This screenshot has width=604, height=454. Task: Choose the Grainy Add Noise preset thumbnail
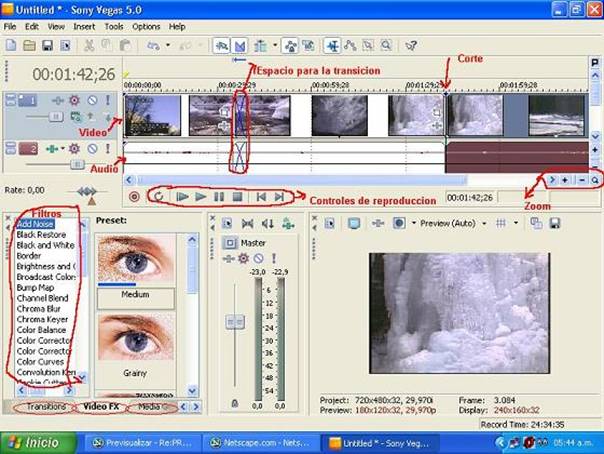click(136, 337)
